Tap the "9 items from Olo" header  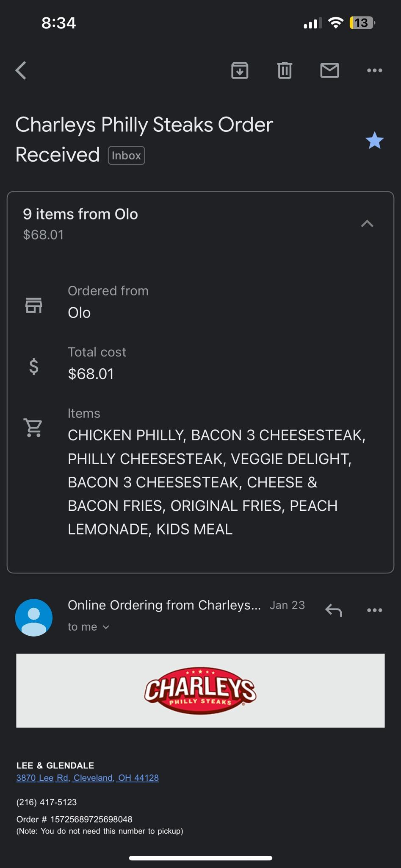click(80, 214)
